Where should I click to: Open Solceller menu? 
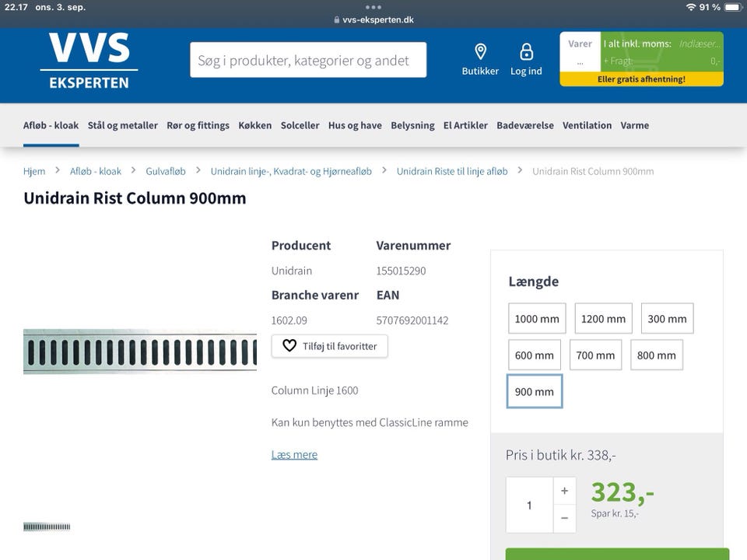pos(300,125)
